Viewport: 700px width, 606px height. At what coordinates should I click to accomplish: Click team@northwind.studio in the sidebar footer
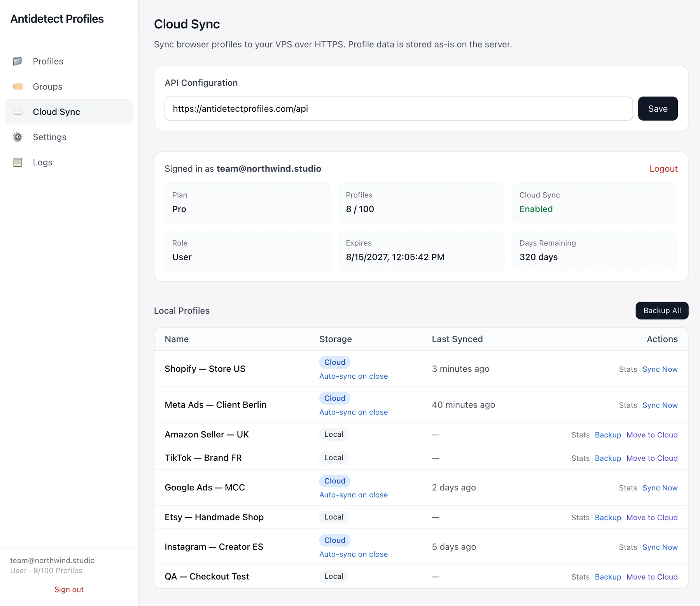52,560
